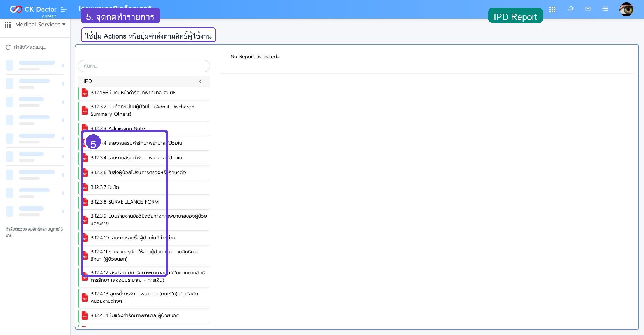Click PDF icon of SURVEILLANCE FORM
Screen dimensions: 644x335
point(85,202)
